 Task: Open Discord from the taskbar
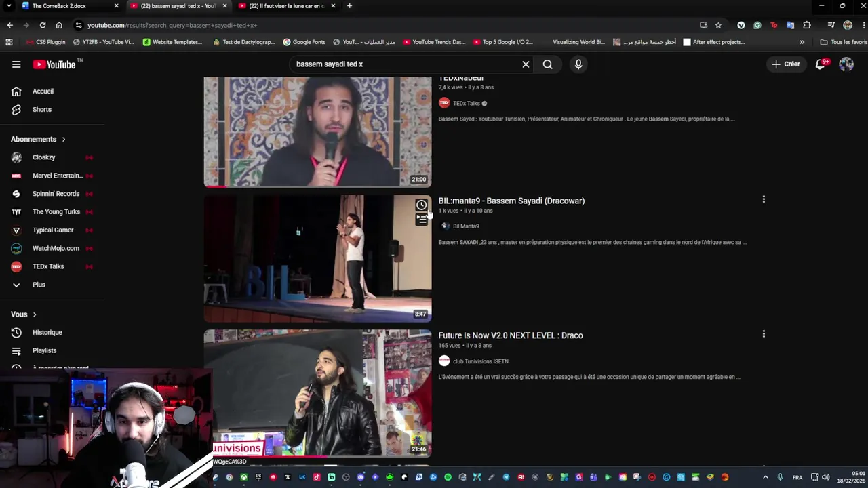[361, 477]
